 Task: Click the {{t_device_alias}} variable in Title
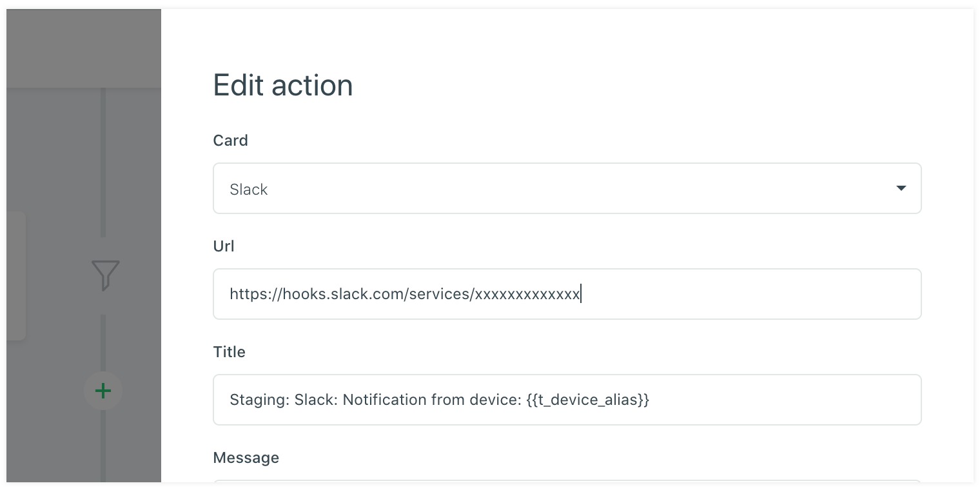coord(587,400)
